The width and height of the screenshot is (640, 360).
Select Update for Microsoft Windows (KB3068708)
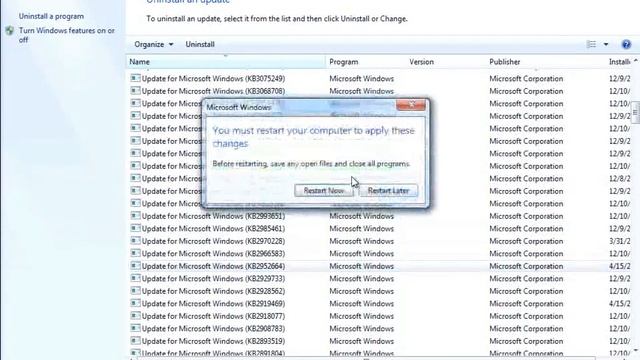(x=213, y=91)
